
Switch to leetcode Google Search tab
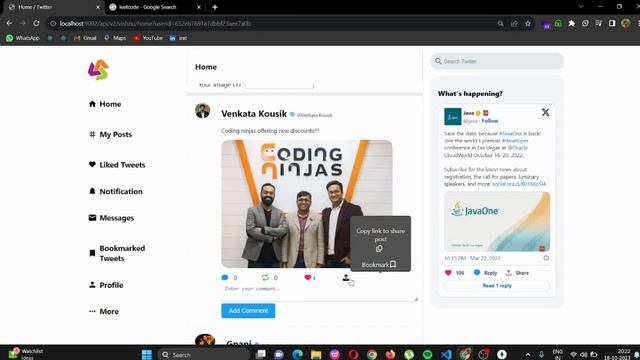[154, 7]
